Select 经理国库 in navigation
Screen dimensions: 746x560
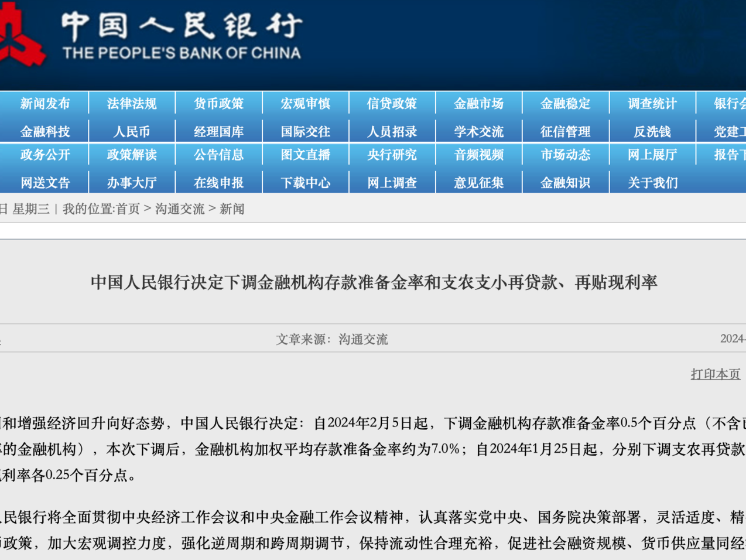coord(218,132)
